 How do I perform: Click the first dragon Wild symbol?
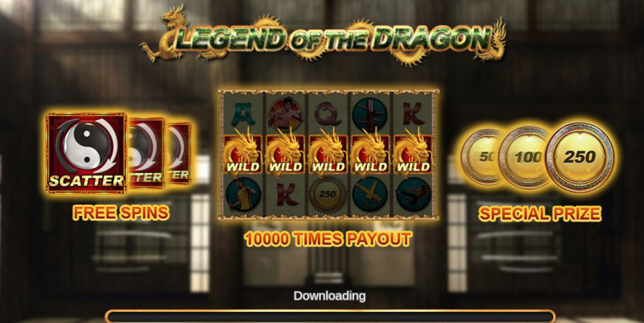point(243,155)
